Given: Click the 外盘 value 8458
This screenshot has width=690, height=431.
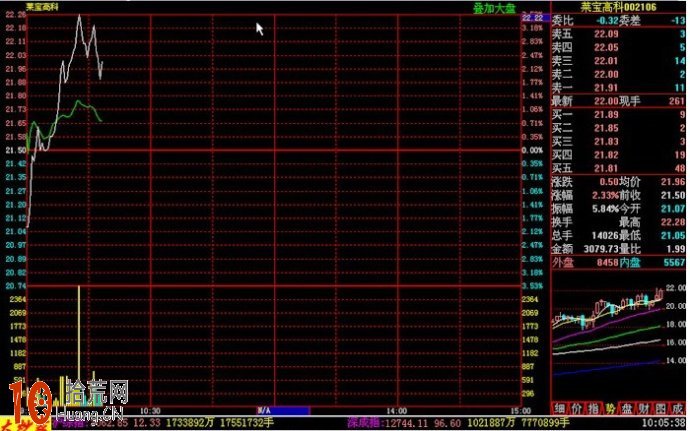Looking at the screenshot, I should click(607, 263).
